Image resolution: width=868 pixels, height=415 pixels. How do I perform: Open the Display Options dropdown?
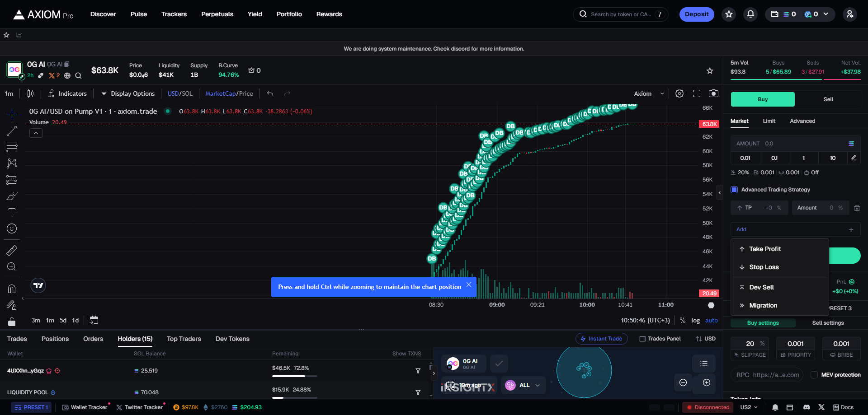[128, 93]
